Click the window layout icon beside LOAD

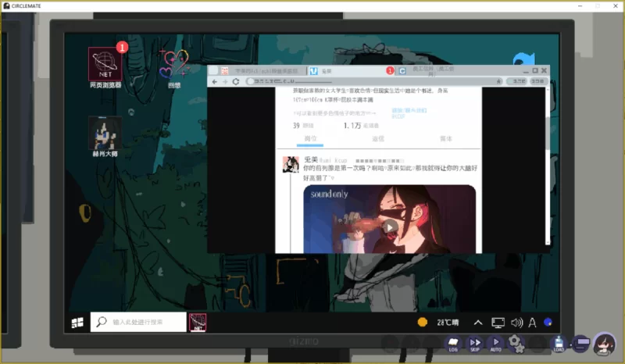[x=580, y=344]
